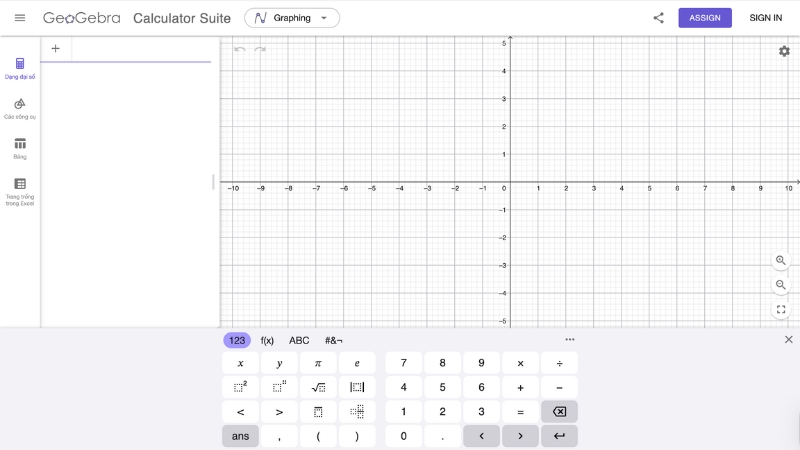The width and height of the screenshot is (800, 450).
Task: Zoom in on the graph
Action: point(781,260)
